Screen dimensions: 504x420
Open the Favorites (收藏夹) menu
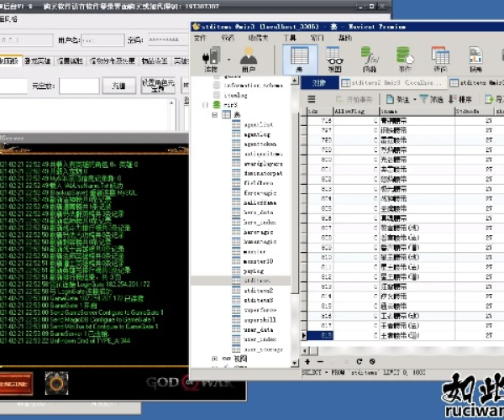coord(258,38)
